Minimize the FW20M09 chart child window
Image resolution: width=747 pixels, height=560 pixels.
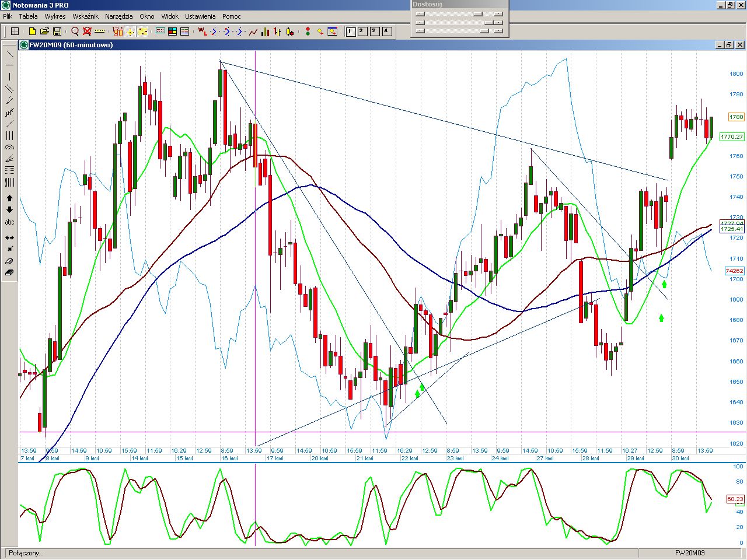coord(720,45)
